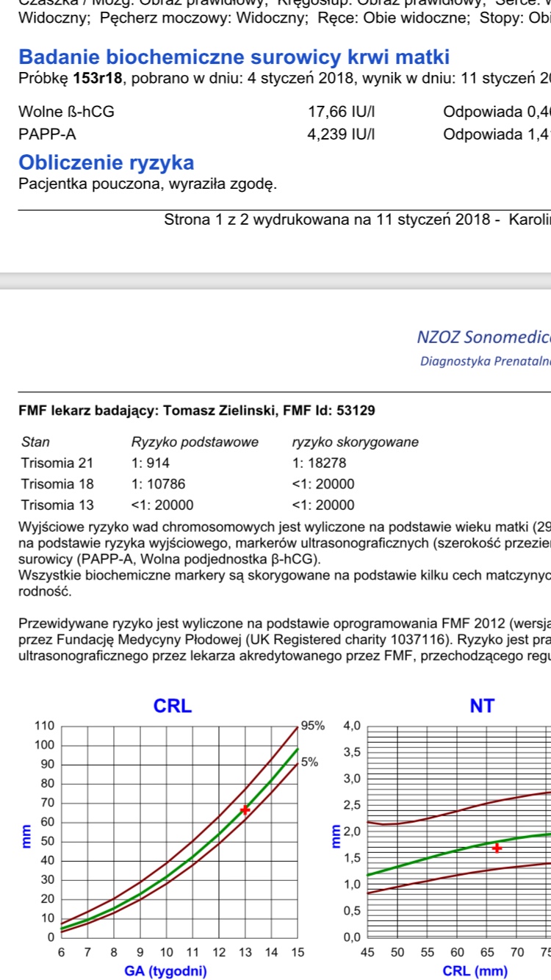Screen dimensions: 551x980
Task: Select the 'Obliczenie ryzyka' heading
Action: point(106,162)
